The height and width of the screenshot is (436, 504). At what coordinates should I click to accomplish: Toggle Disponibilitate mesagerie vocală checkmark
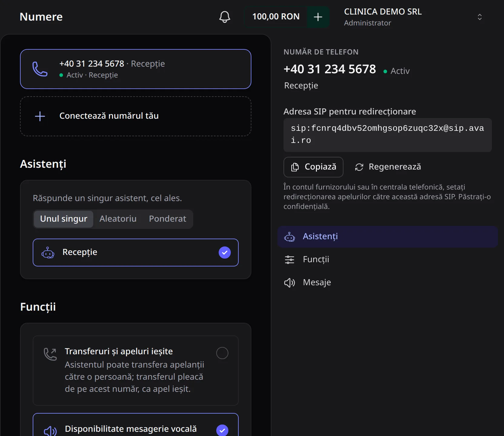click(222, 430)
